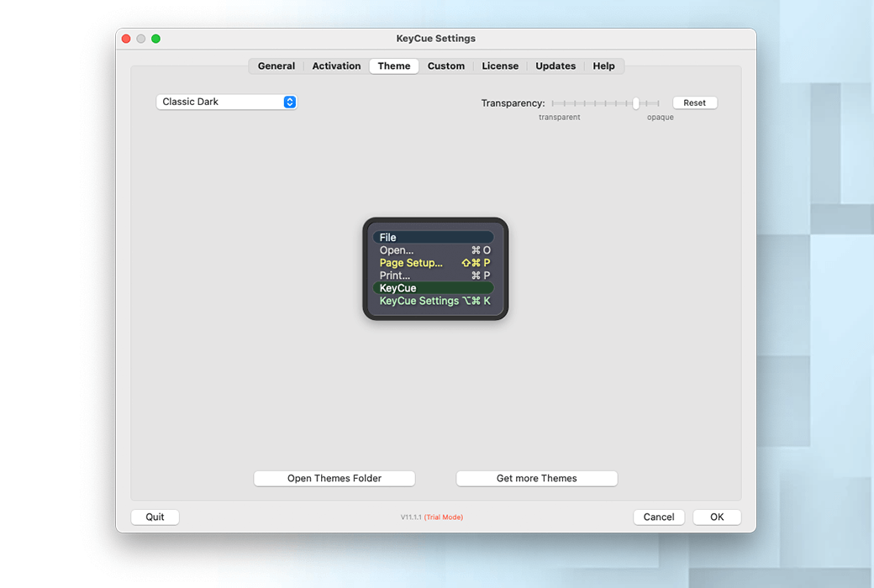Image resolution: width=874 pixels, height=588 pixels.
Task: Open the License tab
Action: click(500, 66)
